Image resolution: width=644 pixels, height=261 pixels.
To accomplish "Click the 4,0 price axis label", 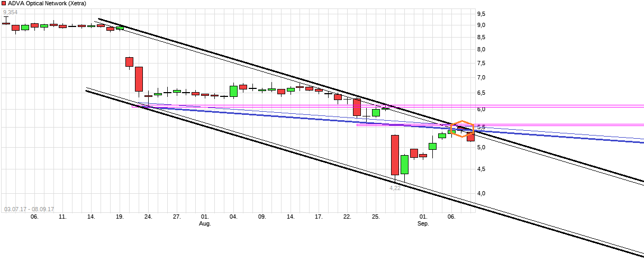I will pyautogui.click(x=482, y=193).
